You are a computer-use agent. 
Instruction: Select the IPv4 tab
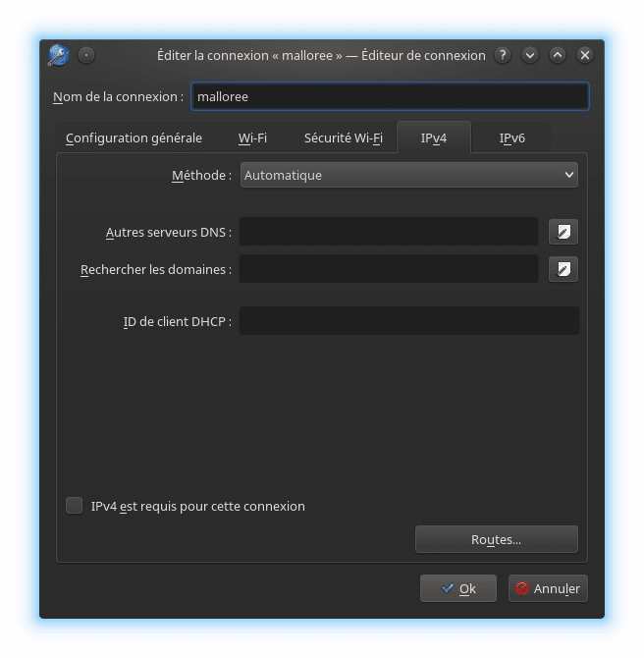click(434, 138)
